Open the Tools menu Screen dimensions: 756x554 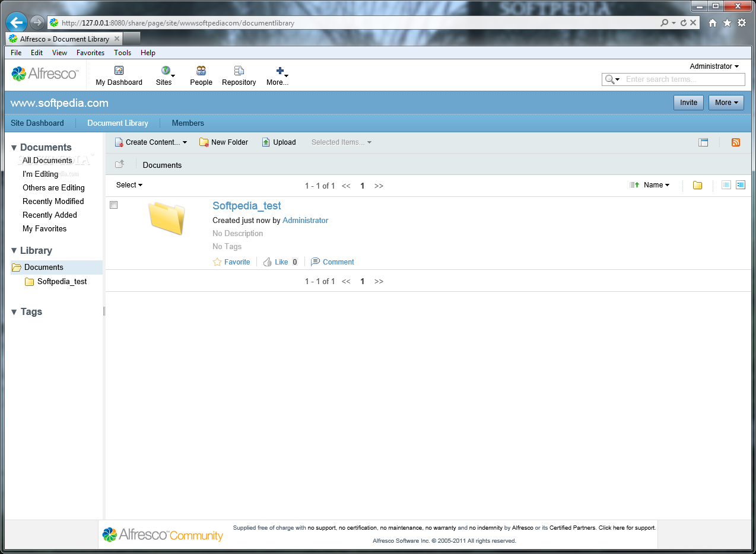[x=122, y=53]
